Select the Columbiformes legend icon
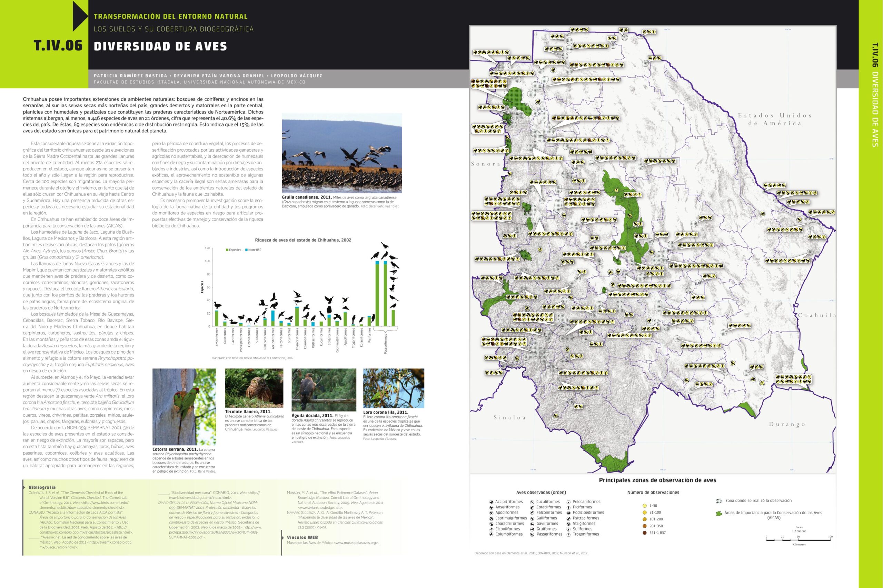Image resolution: width=883 pixels, height=588 pixels. click(491, 534)
